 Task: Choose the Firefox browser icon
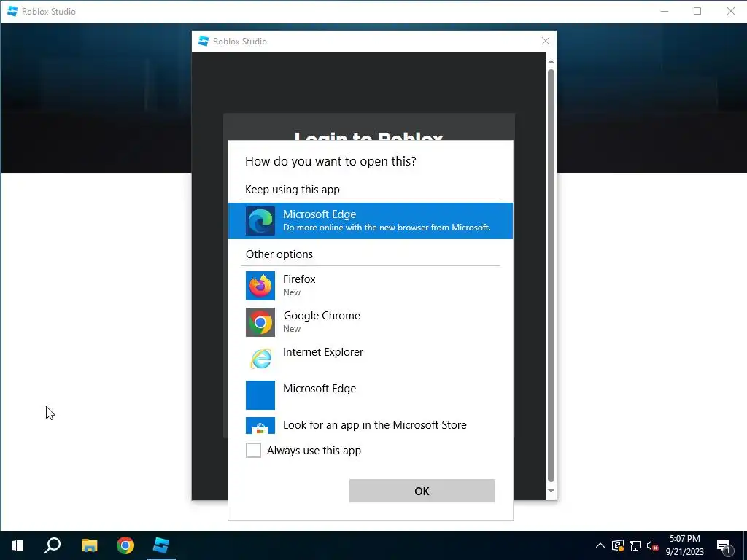coord(260,286)
